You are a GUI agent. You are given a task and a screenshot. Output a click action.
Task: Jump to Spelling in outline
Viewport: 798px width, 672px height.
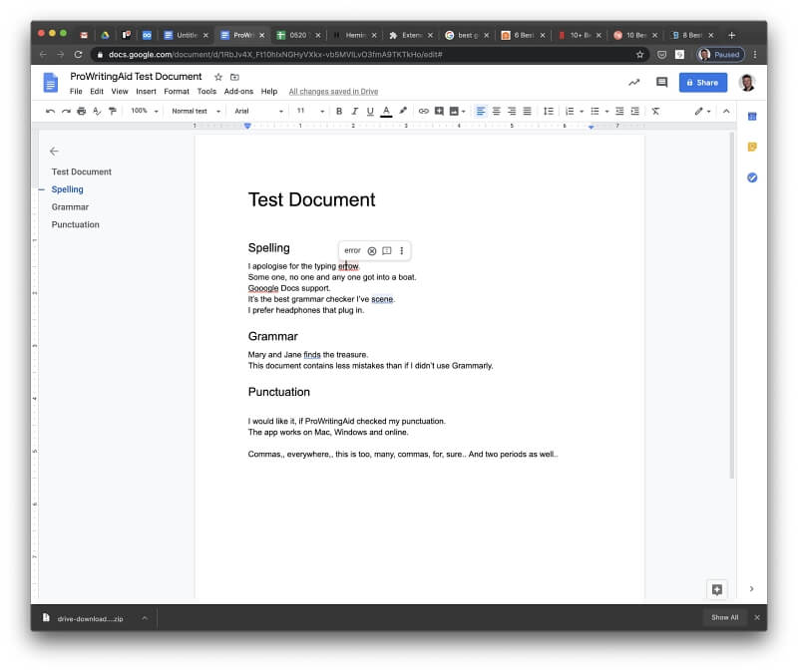[67, 189]
